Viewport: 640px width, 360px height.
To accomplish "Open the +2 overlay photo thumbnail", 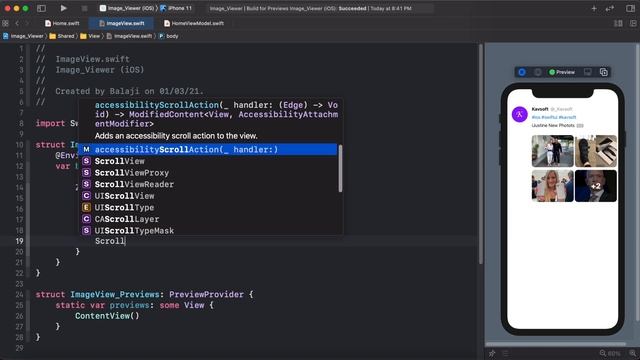I will tap(596, 186).
